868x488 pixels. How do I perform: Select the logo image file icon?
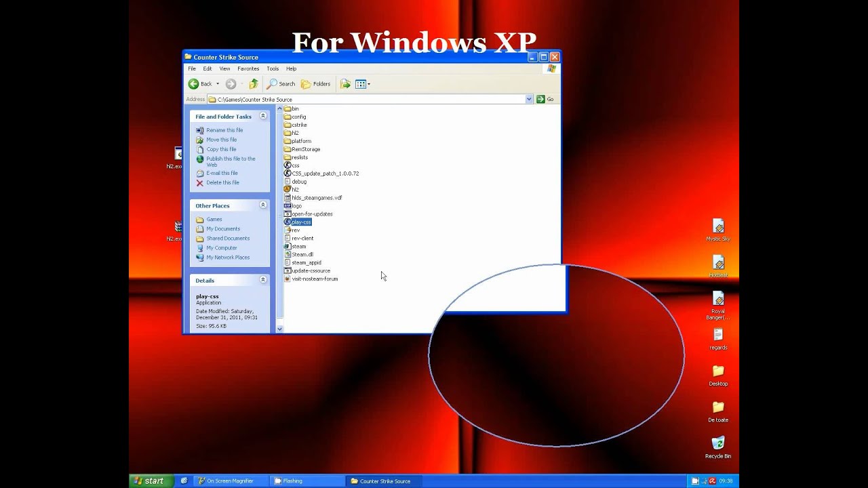pos(287,206)
